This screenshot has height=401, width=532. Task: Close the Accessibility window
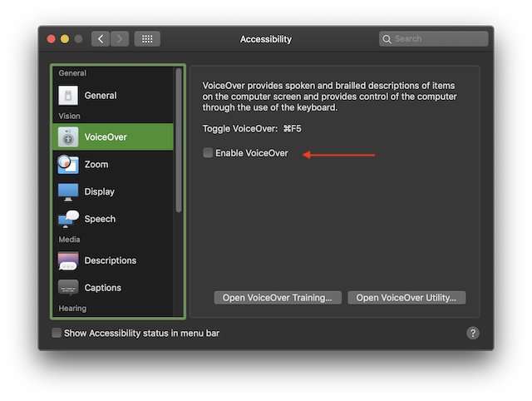coord(52,39)
